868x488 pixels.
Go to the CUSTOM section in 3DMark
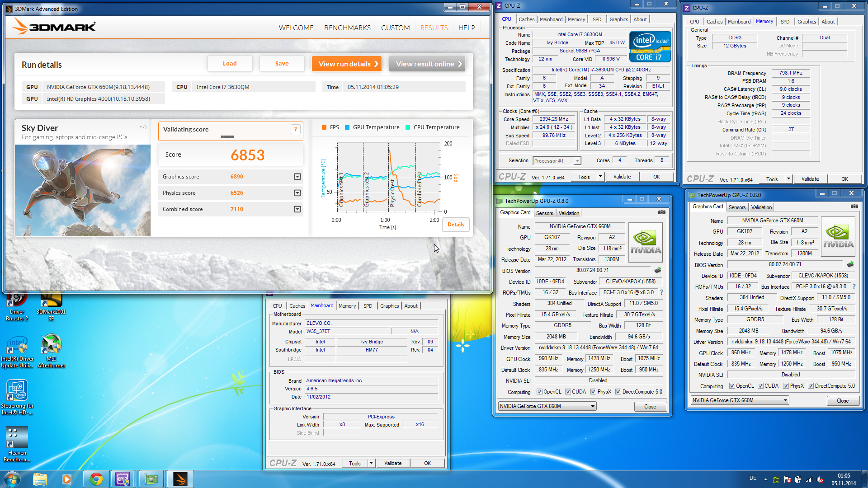tap(395, 28)
